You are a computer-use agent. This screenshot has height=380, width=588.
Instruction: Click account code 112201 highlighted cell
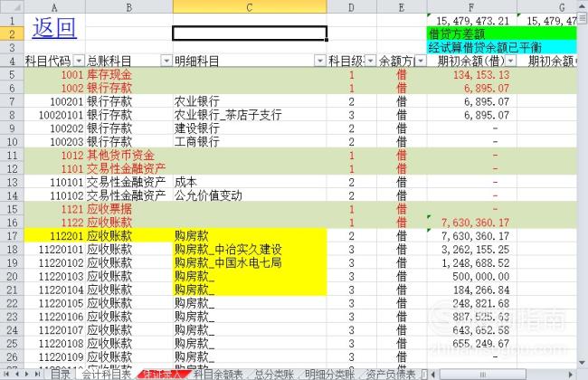pyautogui.click(x=55, y=236)
